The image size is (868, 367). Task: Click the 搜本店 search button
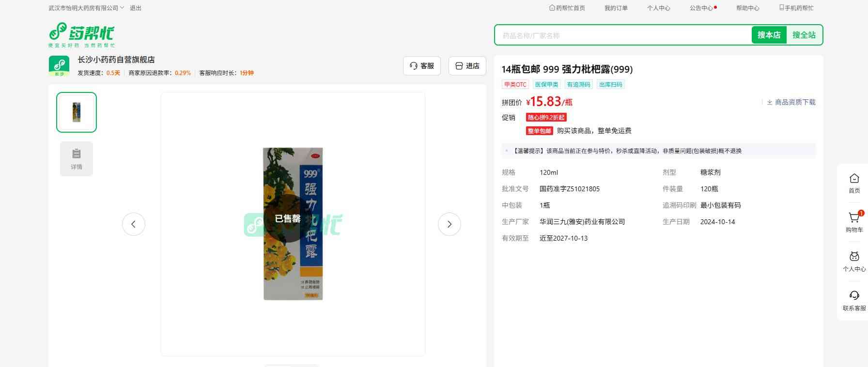(769, 35)
